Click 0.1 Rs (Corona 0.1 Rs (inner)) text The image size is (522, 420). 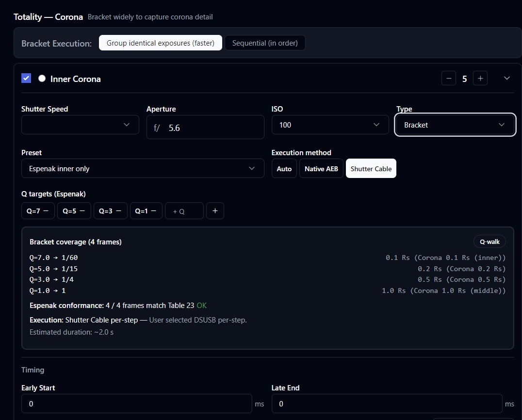[445, 258]
